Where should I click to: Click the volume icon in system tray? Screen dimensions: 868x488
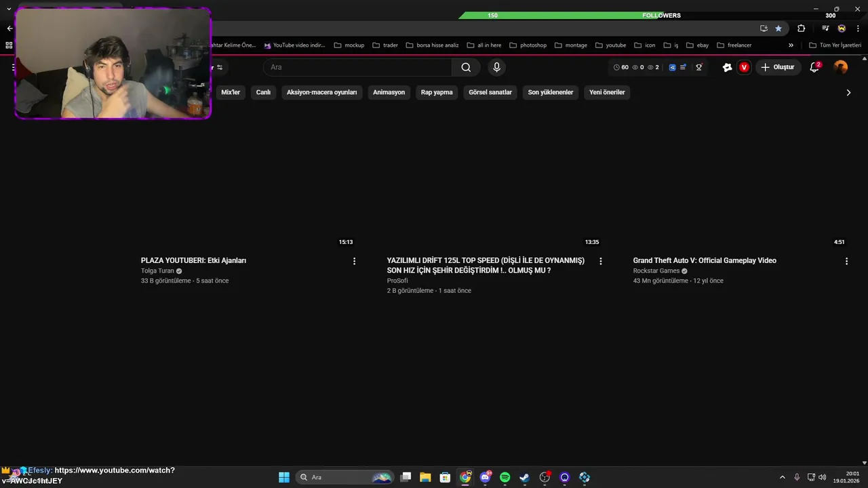click(x=823, y=477)
